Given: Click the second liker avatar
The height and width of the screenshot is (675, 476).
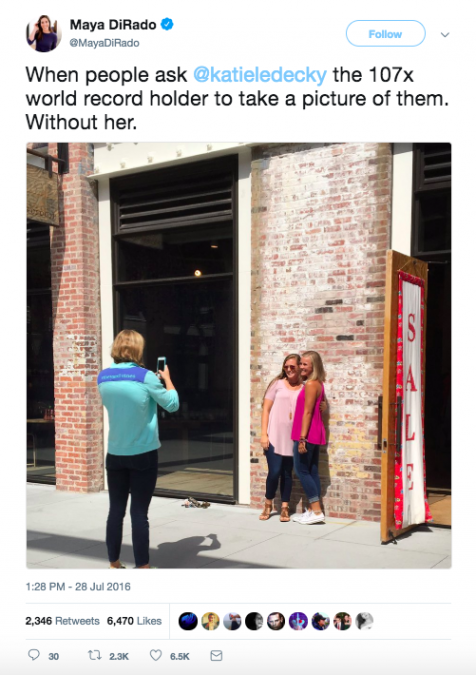Looking at the screenshot, I should (210, 621).
